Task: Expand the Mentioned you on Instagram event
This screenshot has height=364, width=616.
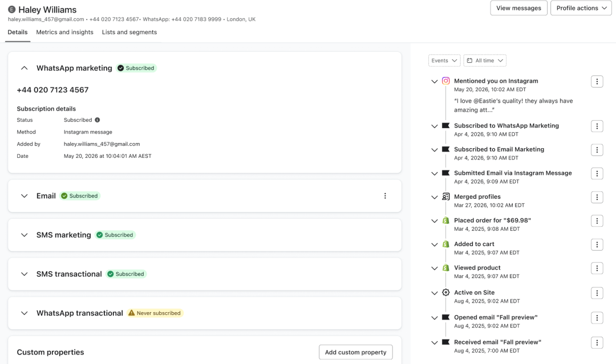Action: [434, 81]
